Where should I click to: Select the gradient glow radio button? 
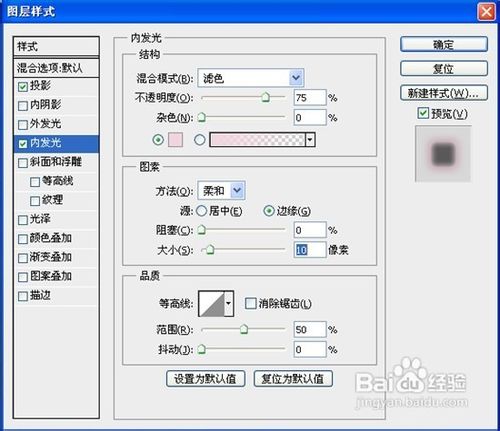(200, 140)
